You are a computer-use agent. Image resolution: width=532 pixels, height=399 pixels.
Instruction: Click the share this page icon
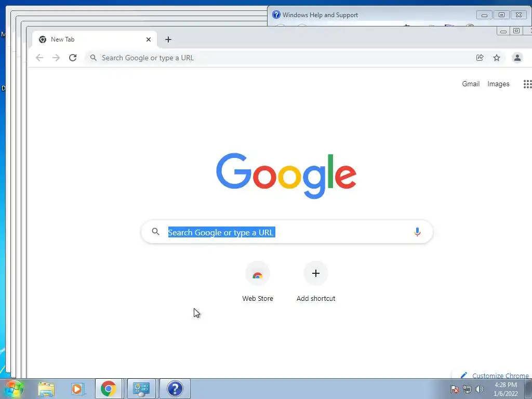click(x=480, y=58)
